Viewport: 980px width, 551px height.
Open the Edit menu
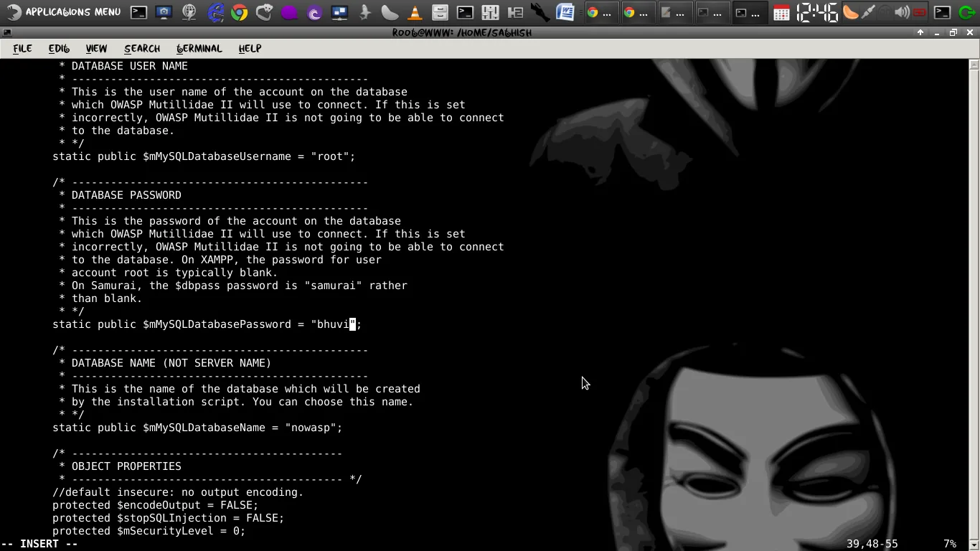click(x=59, y=49)
